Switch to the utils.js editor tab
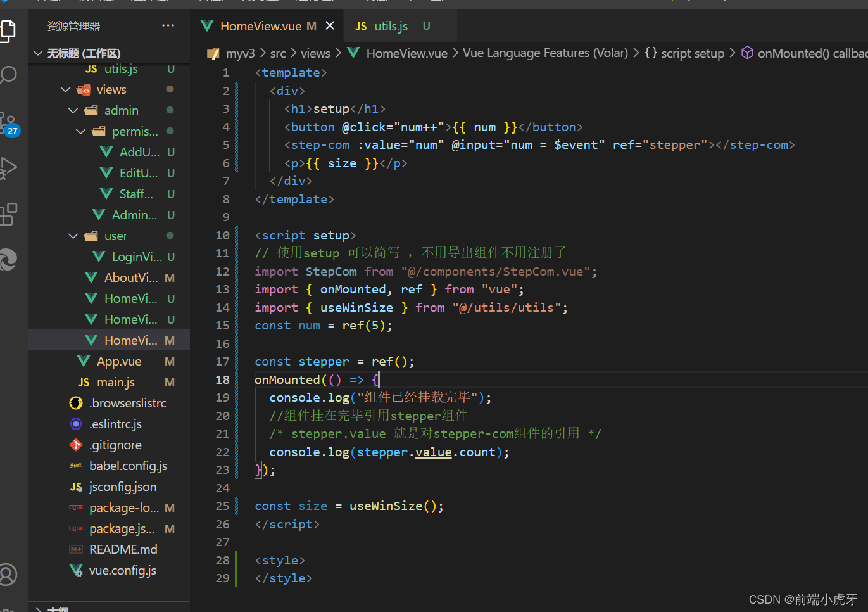The image size is (868, 612). coord(393,26)
